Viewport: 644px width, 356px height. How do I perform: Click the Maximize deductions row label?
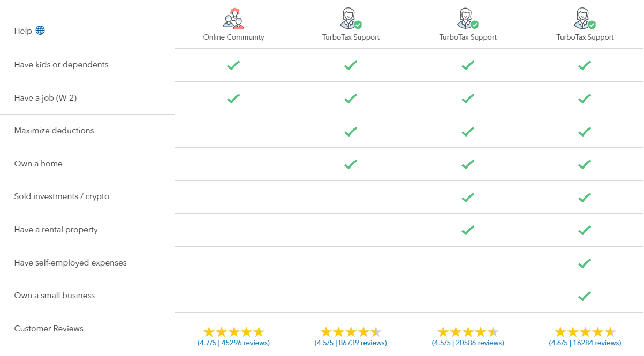pyautogui.click(x=54, y=131)
